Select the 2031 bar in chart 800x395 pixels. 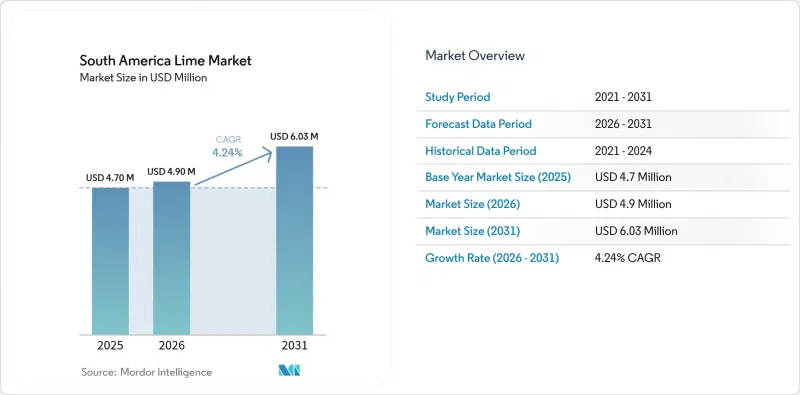pyautogui.click(x=294, y=240)
